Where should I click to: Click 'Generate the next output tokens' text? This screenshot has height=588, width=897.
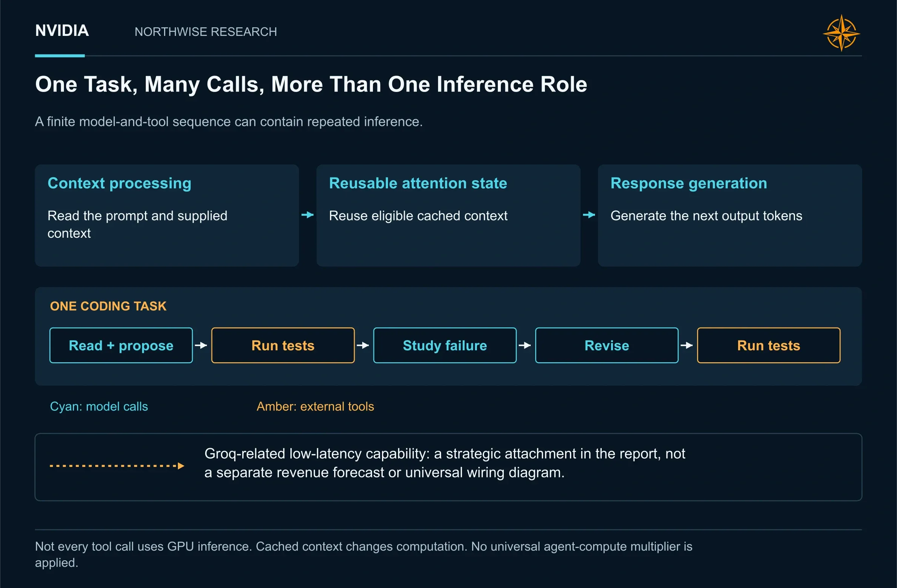pyautogui.click(x=706, y=216)
